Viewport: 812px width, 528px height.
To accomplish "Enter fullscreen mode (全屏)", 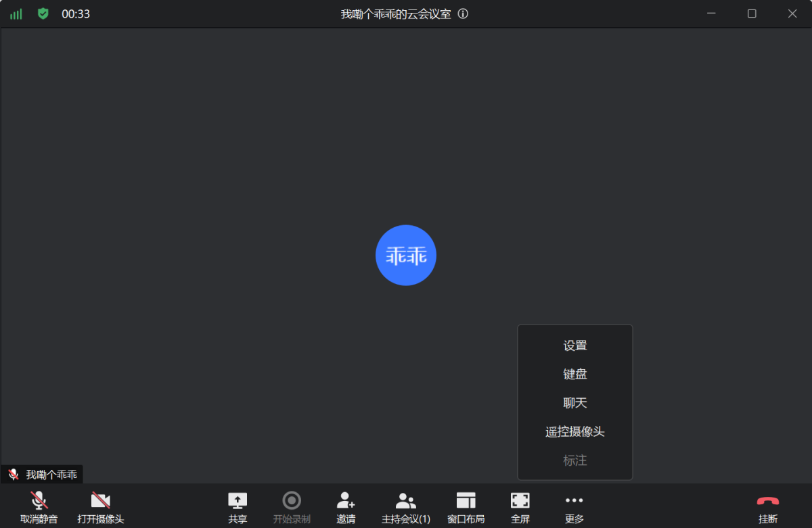I will point(520,507).
